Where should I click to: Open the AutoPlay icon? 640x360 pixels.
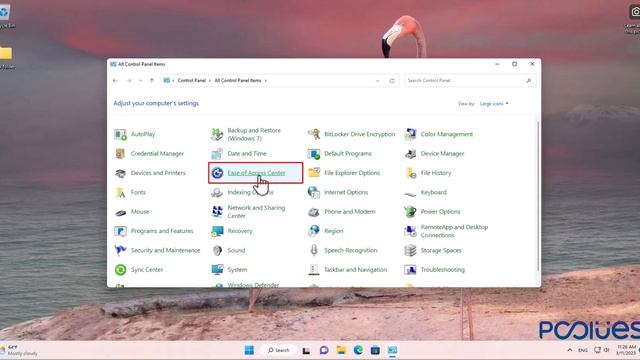(x=120, y=134)
